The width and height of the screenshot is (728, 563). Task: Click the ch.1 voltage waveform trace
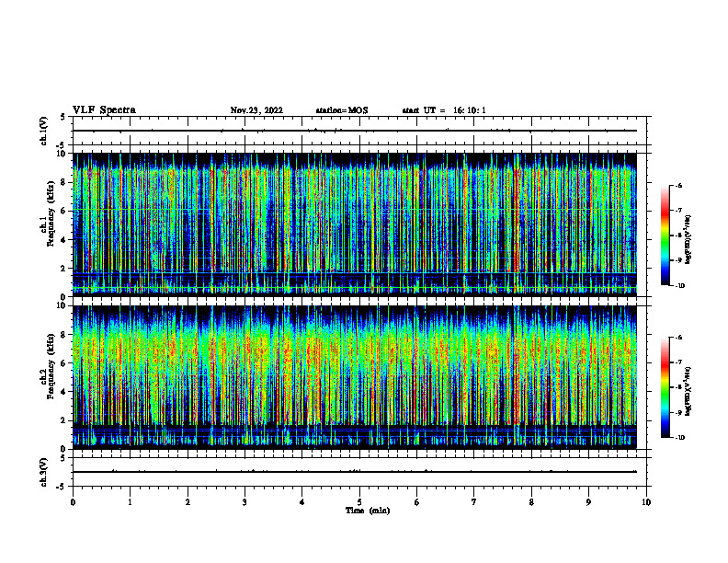coord(354,131)
